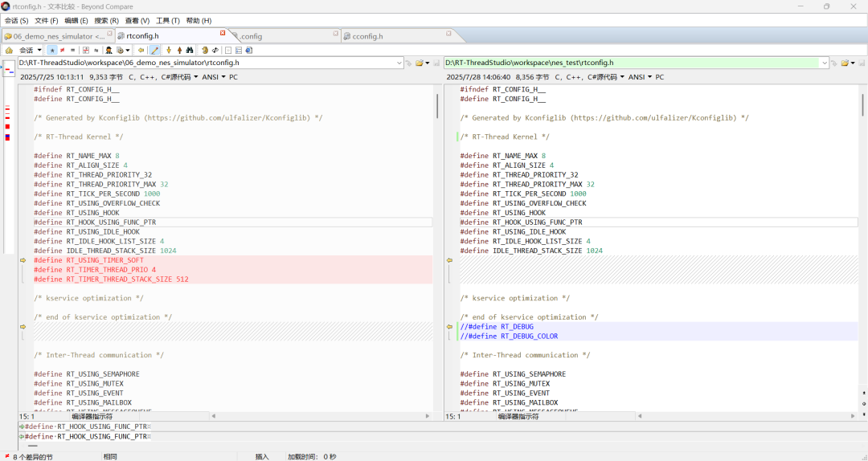Click the next difference down-arrow icon
The image size is (868, 461).
(x=167, y=50)
